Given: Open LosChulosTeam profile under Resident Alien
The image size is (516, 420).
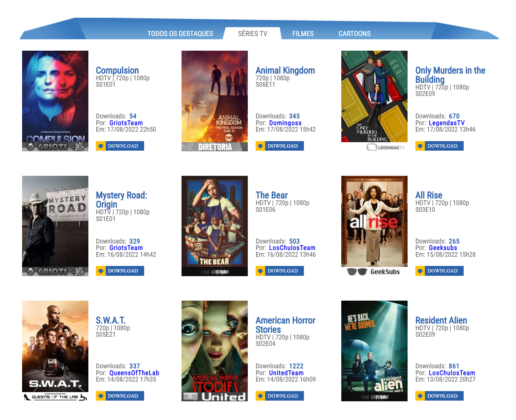Looking at the screenshot, I should point(452,373).
